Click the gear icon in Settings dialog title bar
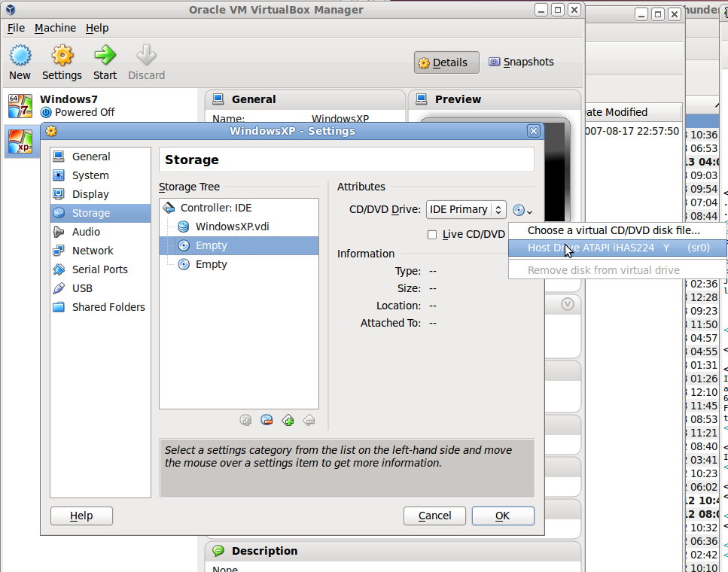728x572 pixels. coord(51,132)
